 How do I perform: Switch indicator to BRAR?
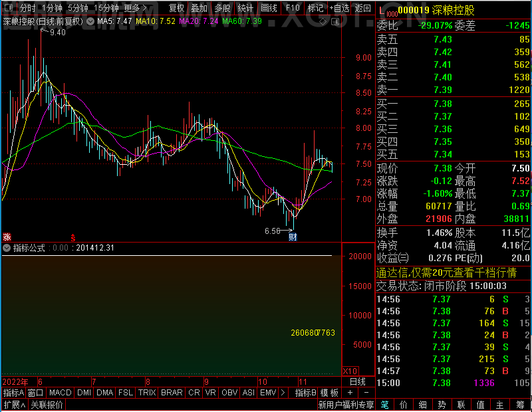click(x=172, y=393)
